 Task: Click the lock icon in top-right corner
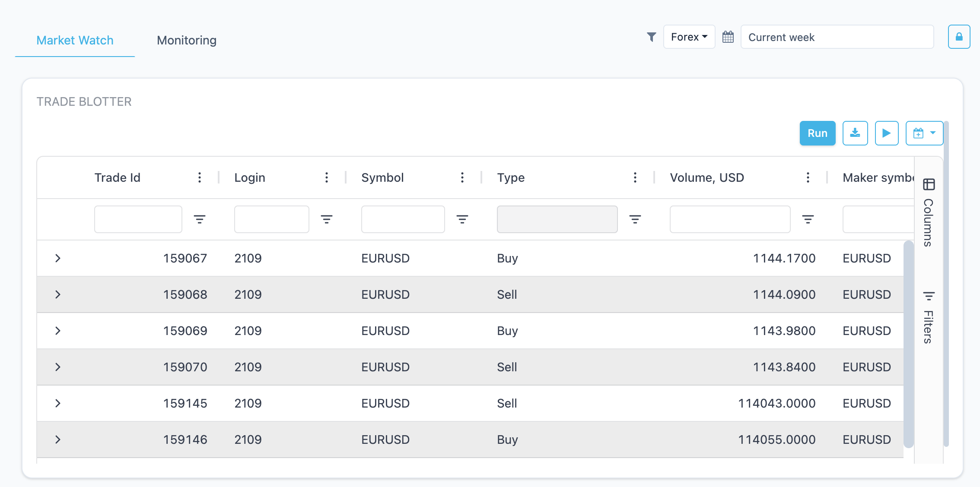click(x=959, y=37)
